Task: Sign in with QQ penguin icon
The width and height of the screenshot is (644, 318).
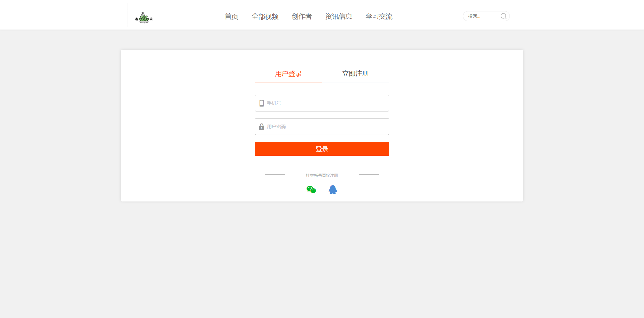Action: [333, 190]
